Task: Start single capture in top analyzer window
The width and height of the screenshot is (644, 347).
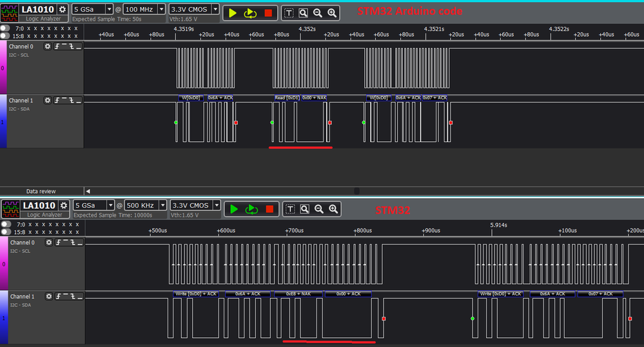Action: [x=233, y=13]
